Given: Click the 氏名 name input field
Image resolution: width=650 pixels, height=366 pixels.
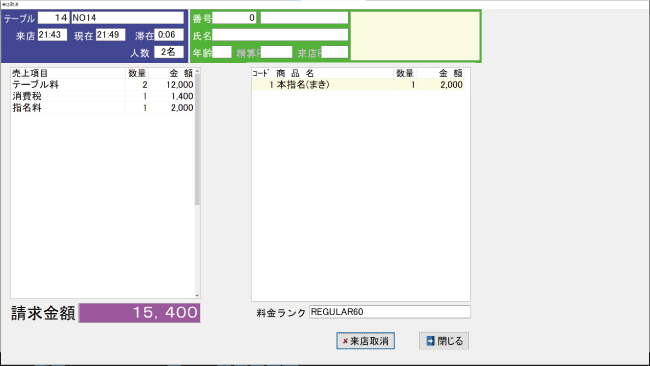Looking at the screenshot, I should pyautogui.click(x=280, y=35).
